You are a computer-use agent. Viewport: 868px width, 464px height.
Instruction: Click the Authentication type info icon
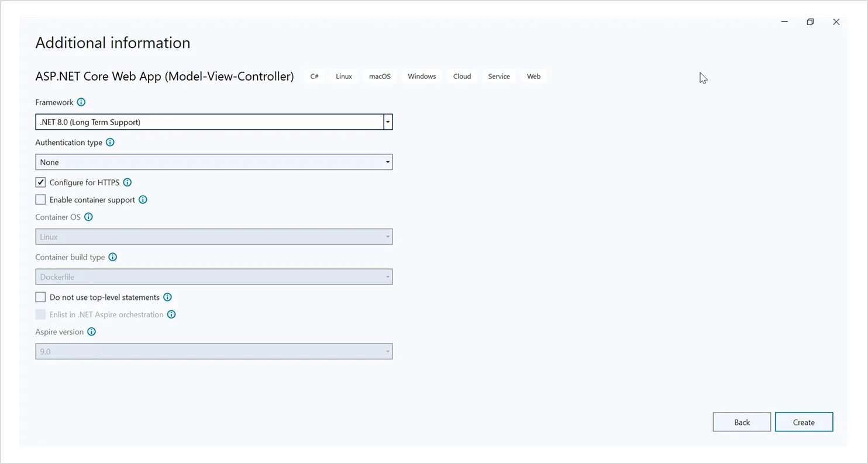click(110, 142)
